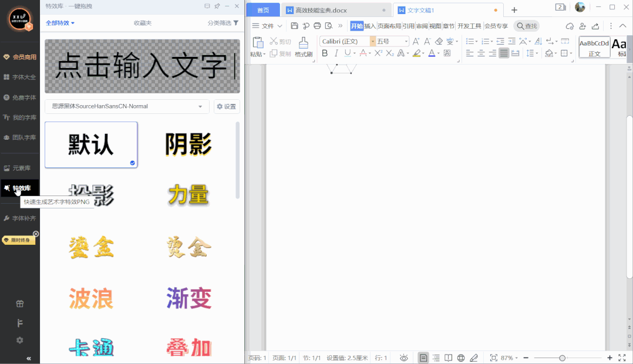Click the print icon in quick toolbar
The image size is (633, 364).
317,26
